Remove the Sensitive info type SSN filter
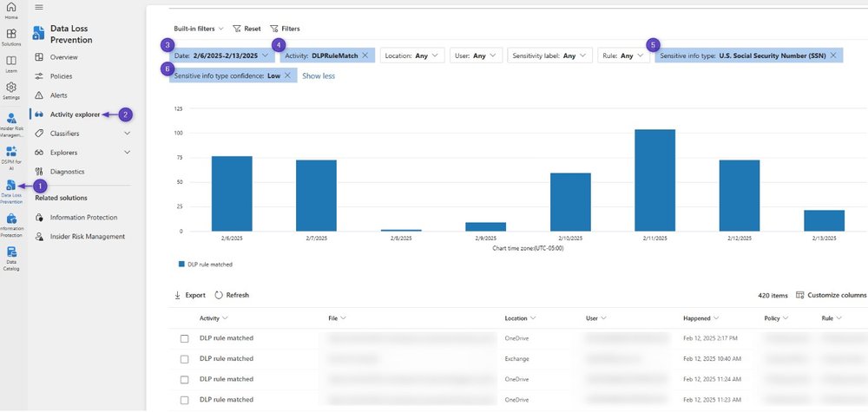The image size is (868, 412). coord(833,56)
